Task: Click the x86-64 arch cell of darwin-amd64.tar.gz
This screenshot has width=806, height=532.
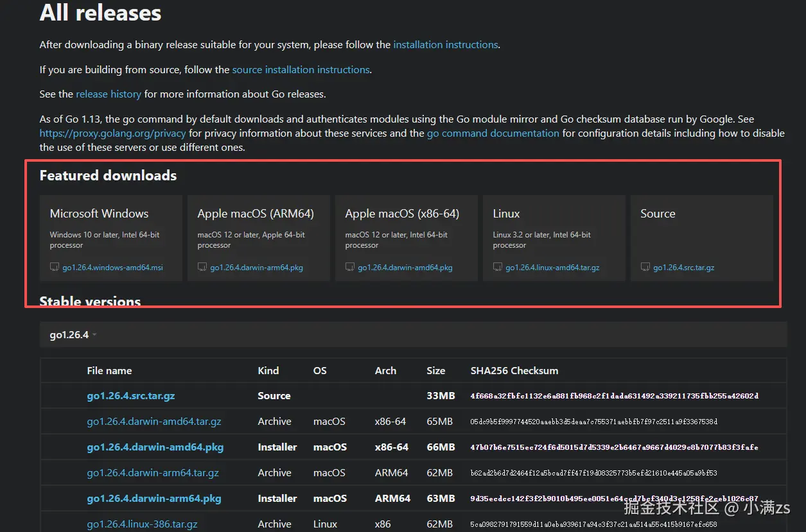Action: click(390, 422)
